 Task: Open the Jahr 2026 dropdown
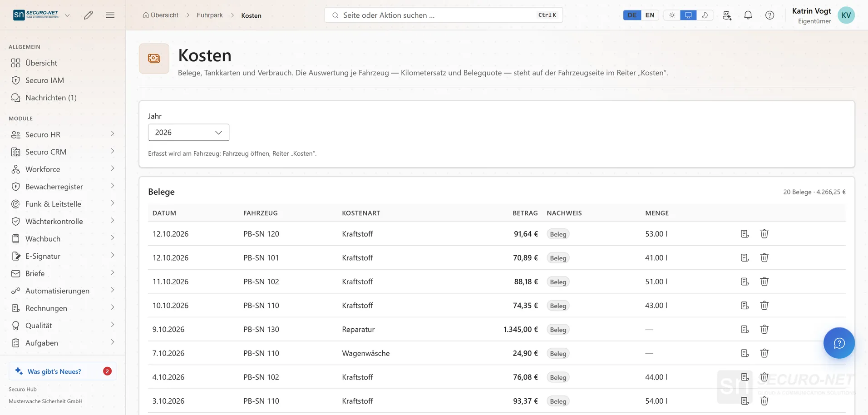click(188, 133)
